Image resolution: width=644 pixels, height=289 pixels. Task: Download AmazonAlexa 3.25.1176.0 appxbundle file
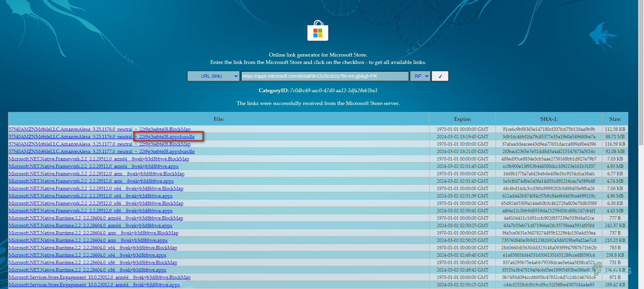(101, 137)
